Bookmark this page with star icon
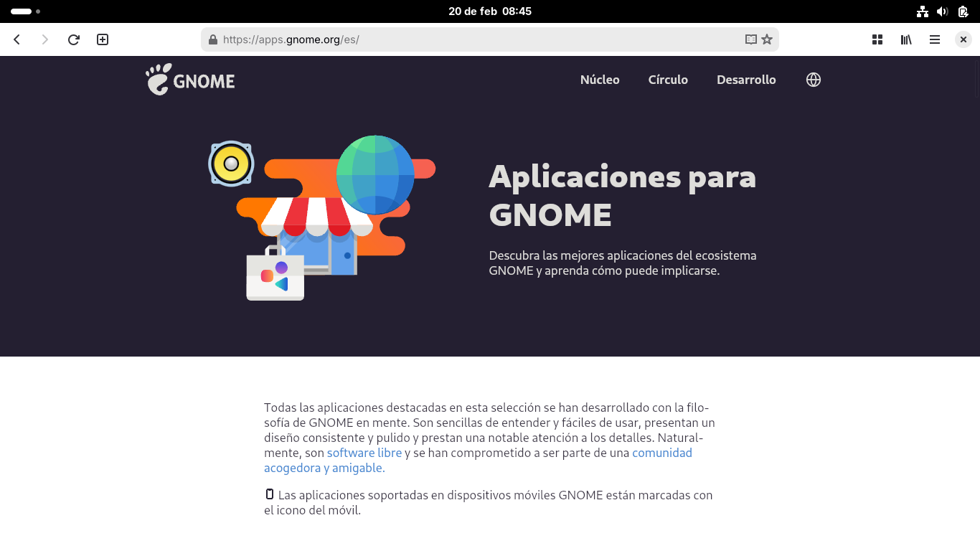The height and width of the screenshot is (551, 980). click(767, 39)
